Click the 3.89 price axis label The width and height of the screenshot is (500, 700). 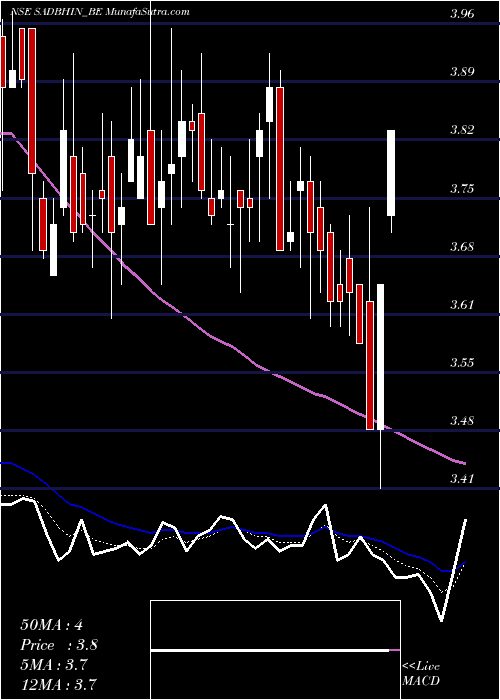click(x=462, y=72)
